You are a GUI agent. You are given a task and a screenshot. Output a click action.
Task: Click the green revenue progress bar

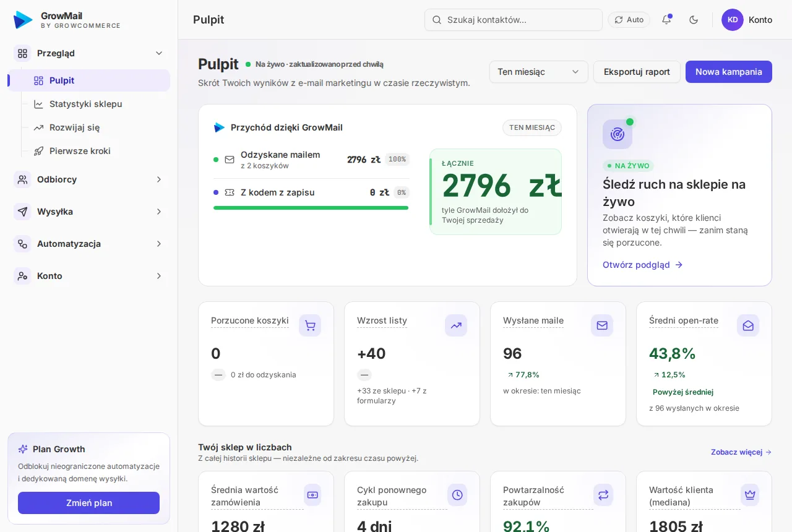[x=311, y=208]
